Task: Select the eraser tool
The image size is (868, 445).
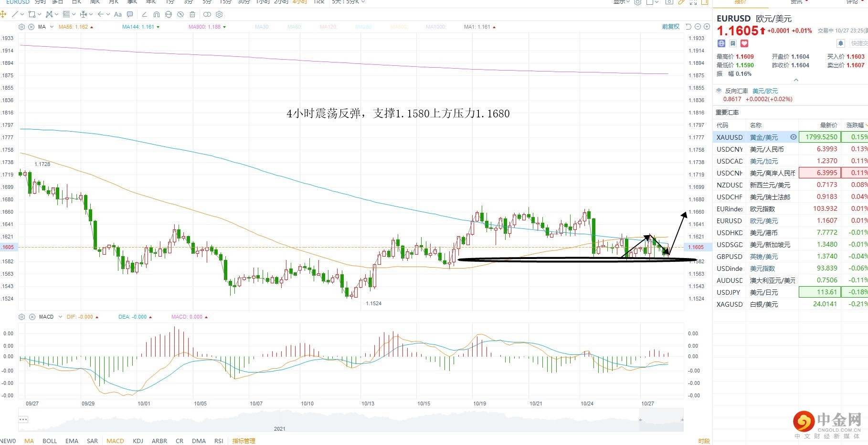Action: (144, 14)
